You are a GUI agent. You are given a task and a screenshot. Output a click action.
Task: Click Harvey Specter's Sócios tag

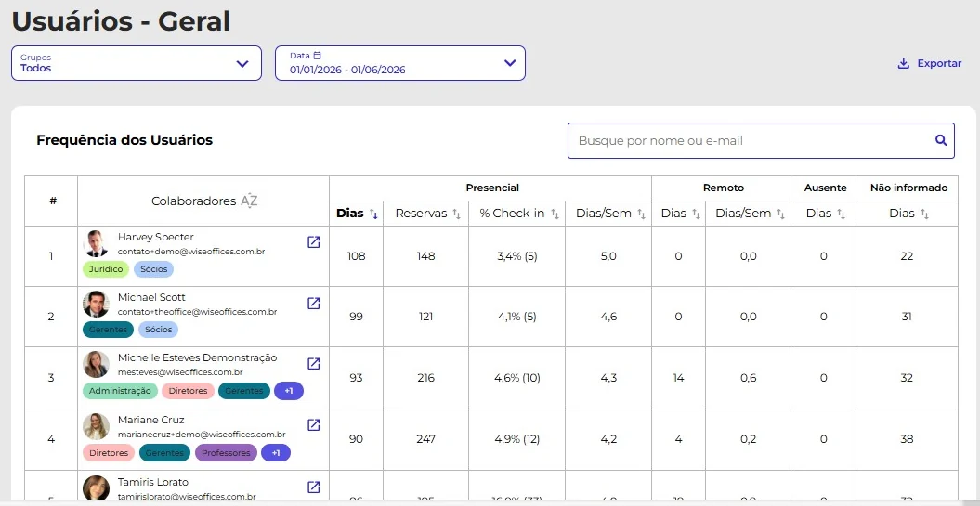pyautogui.click(x=154, y=269)
